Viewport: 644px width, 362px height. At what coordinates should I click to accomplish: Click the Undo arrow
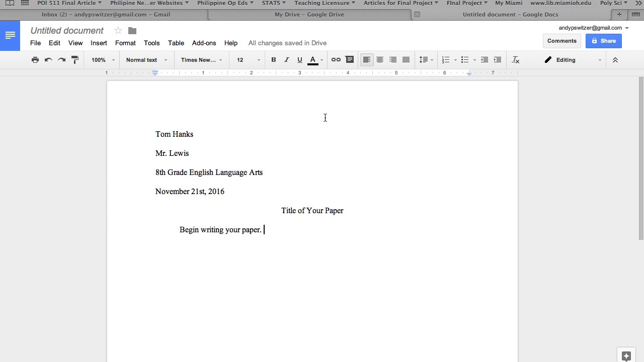(x=48, y=60)
